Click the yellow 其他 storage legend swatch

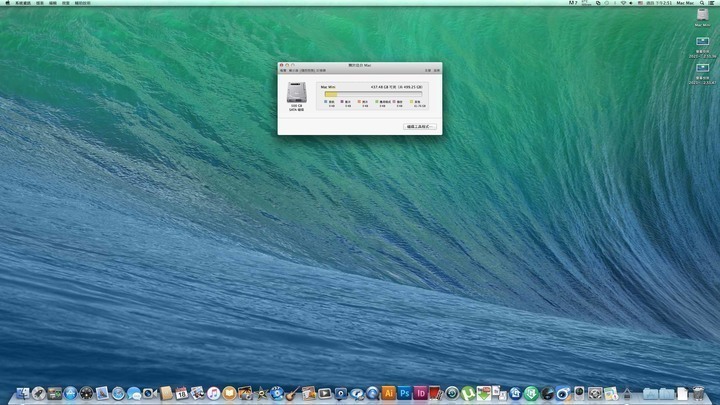click(411, 101)
